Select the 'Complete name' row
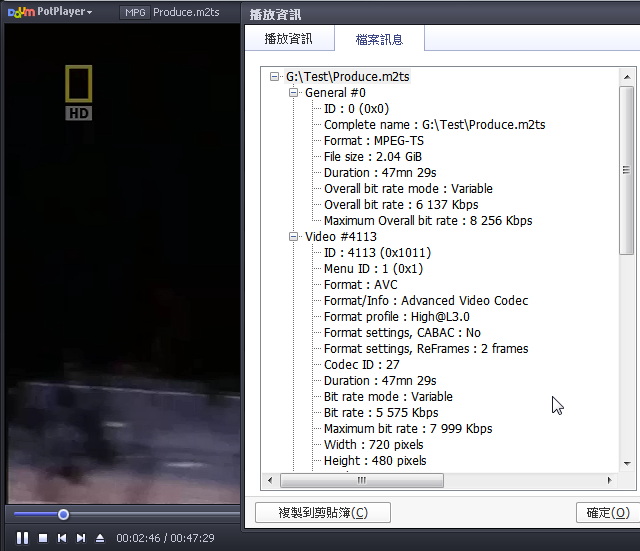640x551 pixels. (434, 124)
